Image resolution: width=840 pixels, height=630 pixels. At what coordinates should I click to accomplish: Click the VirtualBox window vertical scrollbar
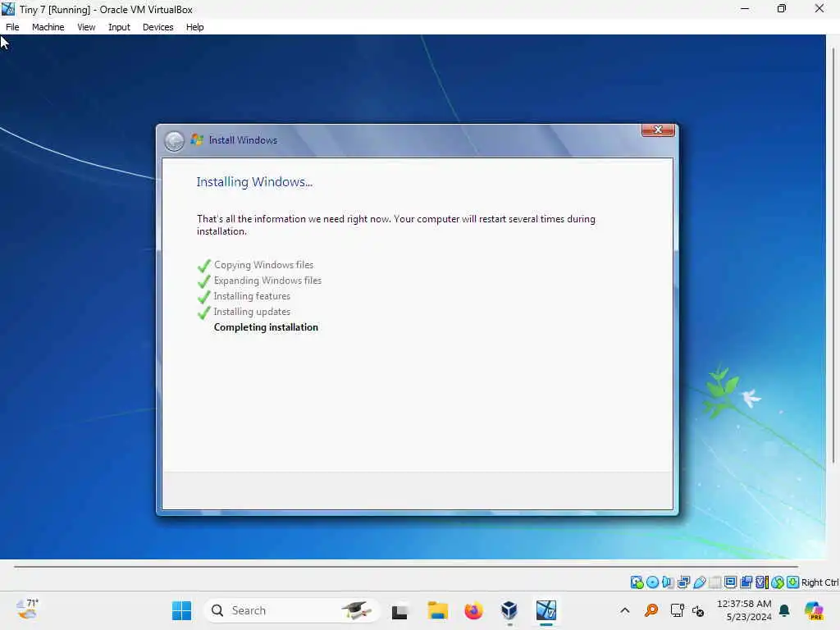tap(833, 256)
